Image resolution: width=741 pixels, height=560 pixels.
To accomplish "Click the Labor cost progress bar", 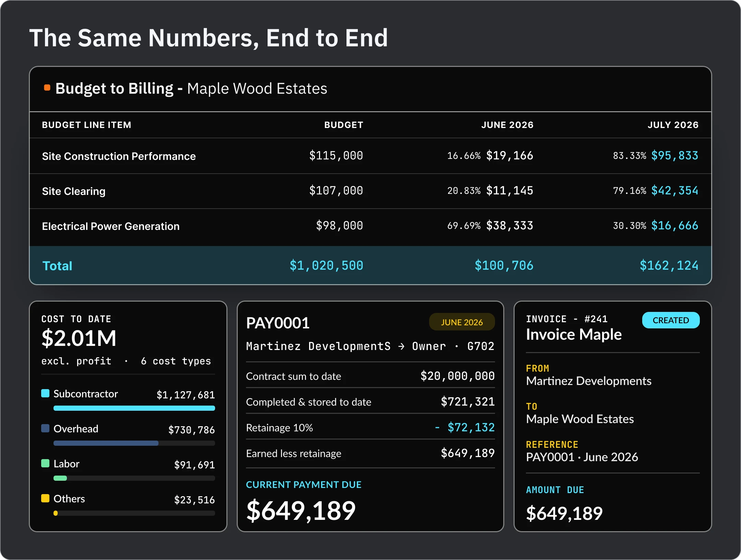I will (134, 478).
